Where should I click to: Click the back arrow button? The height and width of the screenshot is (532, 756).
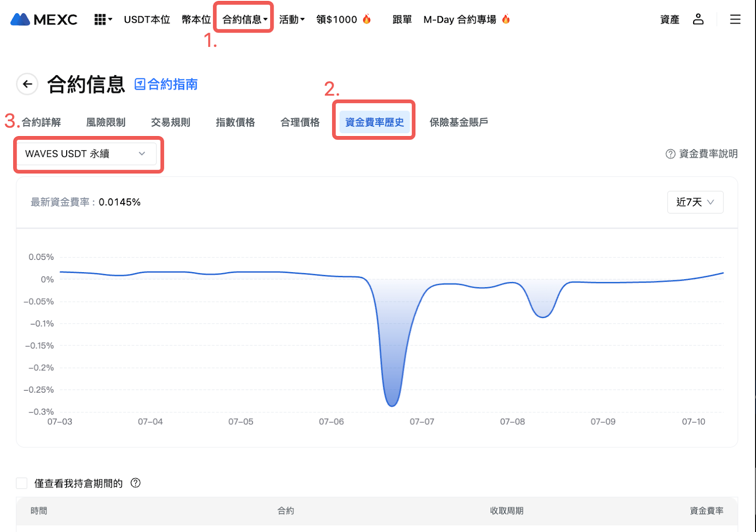click(27, 84)
